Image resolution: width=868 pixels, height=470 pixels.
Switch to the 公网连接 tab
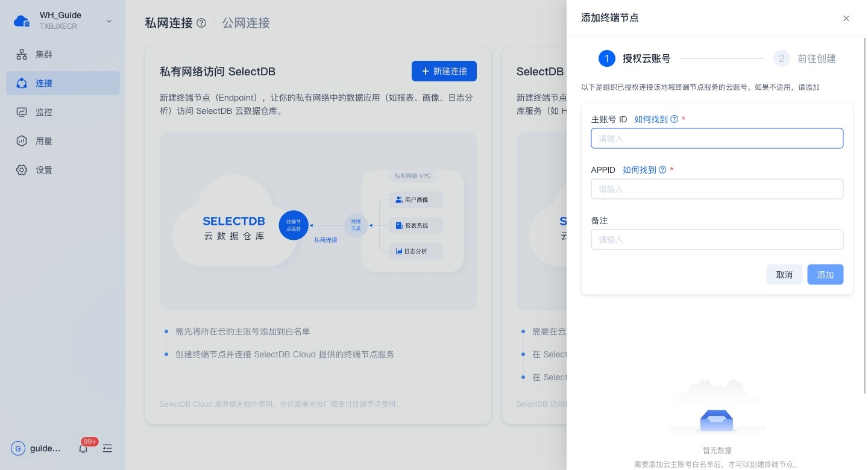tap(246, 23)
